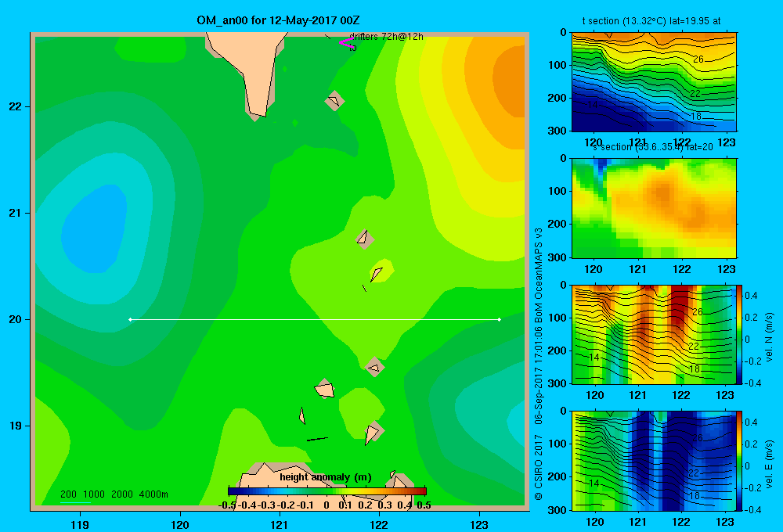This screenshot has width=783, height=532.
Task: Click longitude label 119 on main map axis
Action: coord(80,524)
